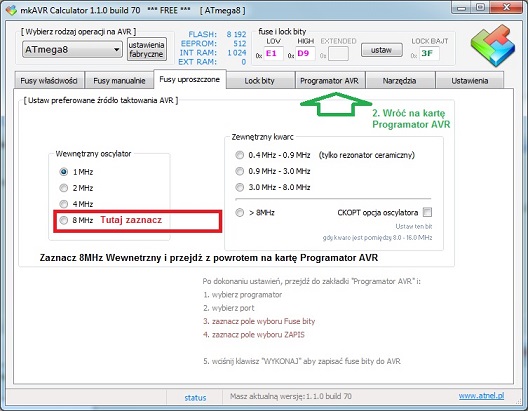Screen dimensions: 528x411
Task: Select 0.4 MHz - 0.9 MHz ceramic resonator
Action: (239, 155)
